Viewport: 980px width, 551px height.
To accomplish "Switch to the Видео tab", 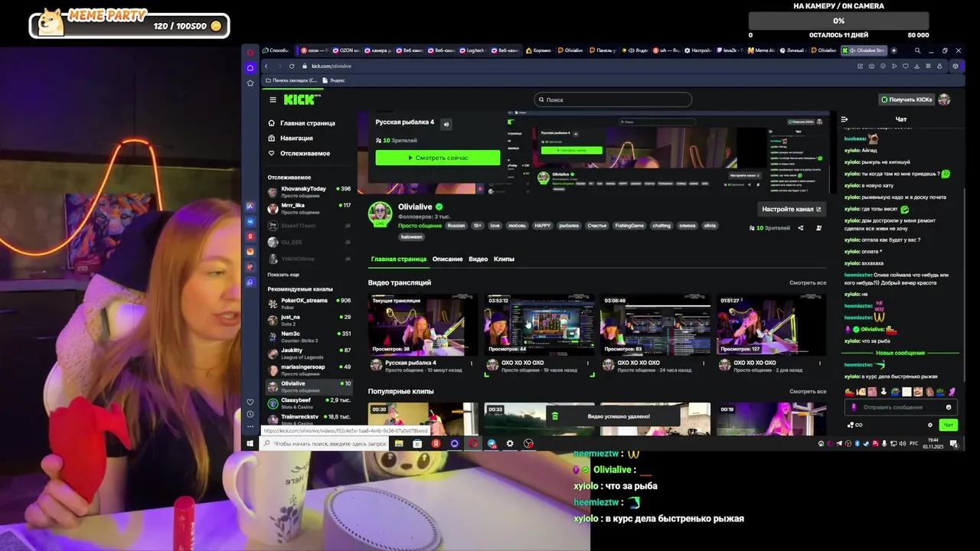I will 478,259.
